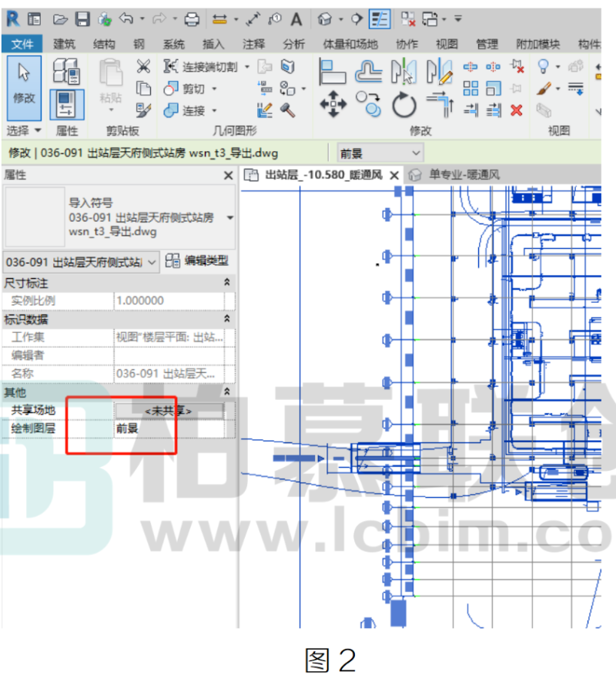Select the Trim/Extend to Corner icon

pyautogui.click(x=440, y=104)
